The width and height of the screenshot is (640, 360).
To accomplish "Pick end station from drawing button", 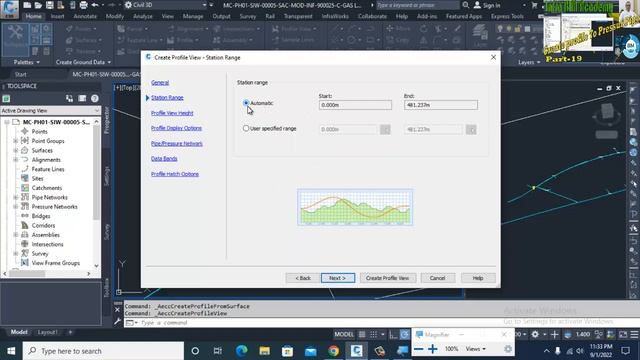I will pos(471,129).
